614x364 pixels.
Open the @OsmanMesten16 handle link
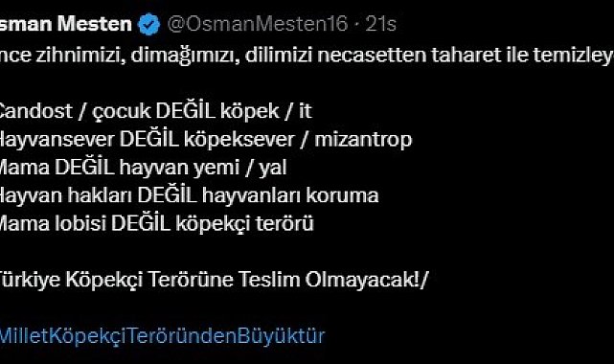258,24
